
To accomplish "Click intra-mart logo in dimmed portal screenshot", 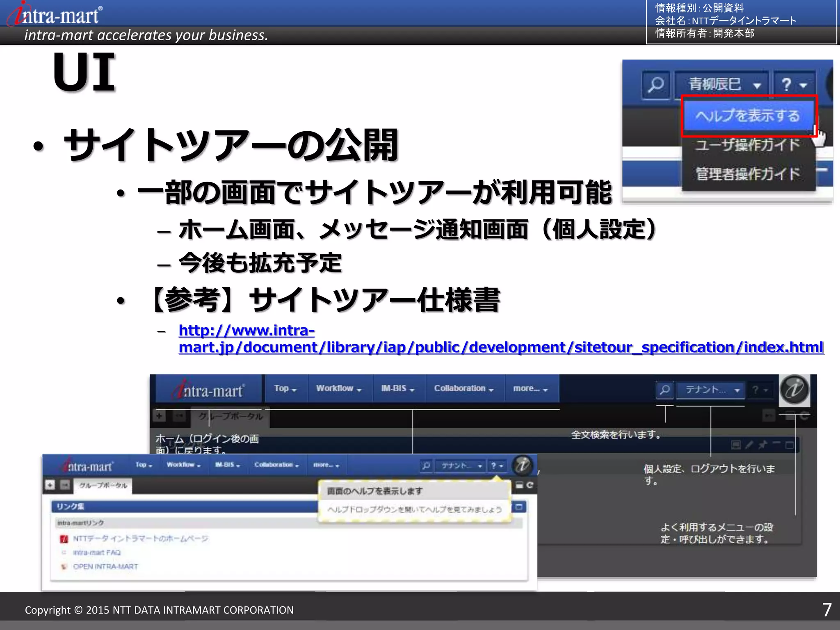I will click(209, 390).
